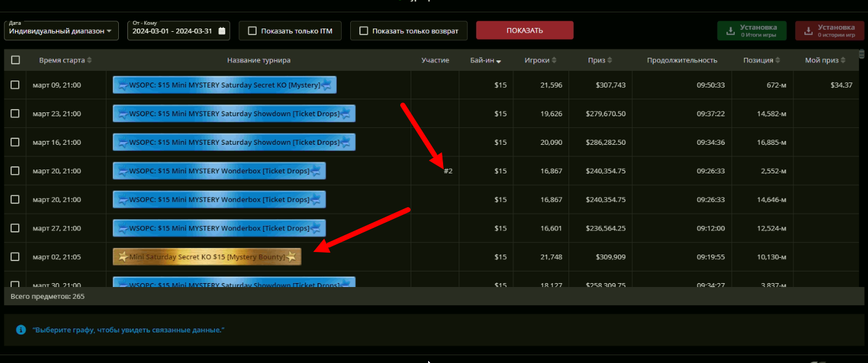Click the $307,743 prize cell
This screenshot has width=868, height=363.
point(610,85)
